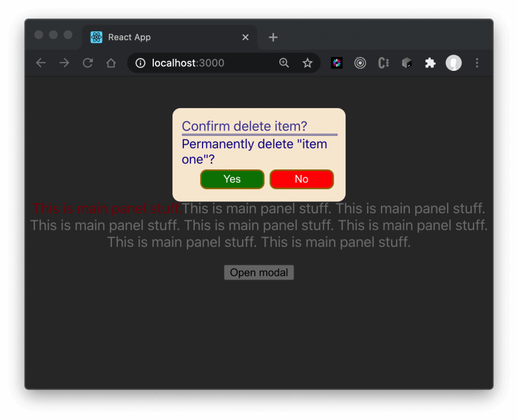
Task: Open a new tab with plus button
Action: 273,37
